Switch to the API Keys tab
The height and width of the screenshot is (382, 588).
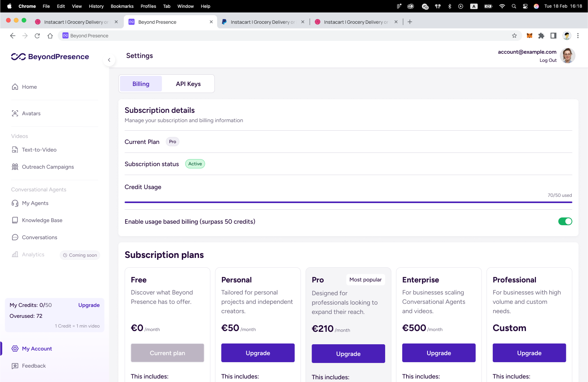(x=188, y=84)
